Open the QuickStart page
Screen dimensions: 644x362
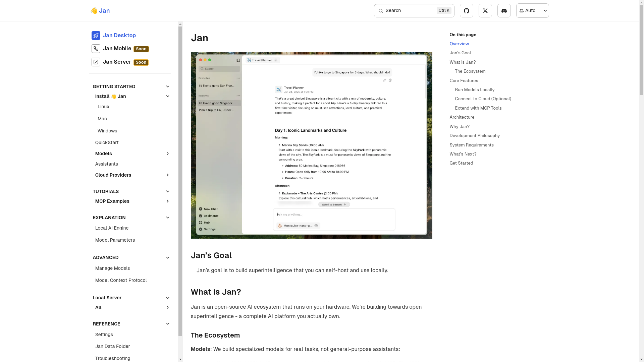point(107,142)
